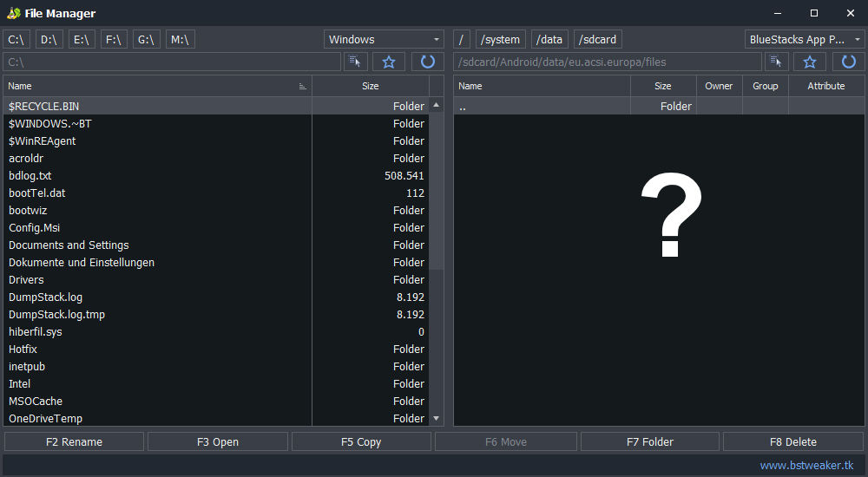Screen dimensions: 868x477
Task: Select the acroldr folder
Action: 216,158
